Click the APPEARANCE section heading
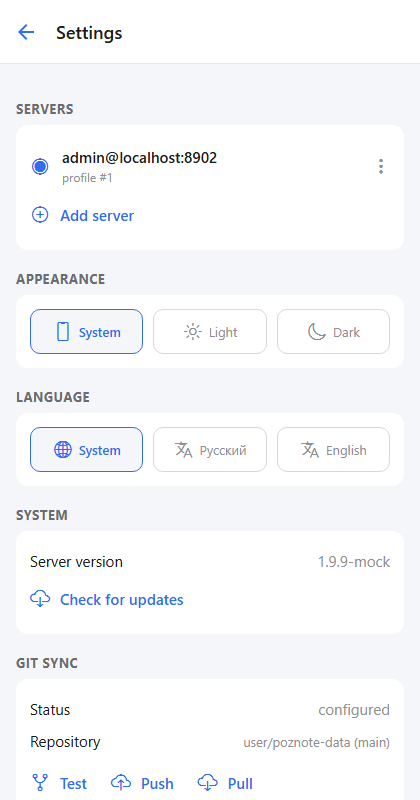Screen dimensions: 420x800 point(61,279)
